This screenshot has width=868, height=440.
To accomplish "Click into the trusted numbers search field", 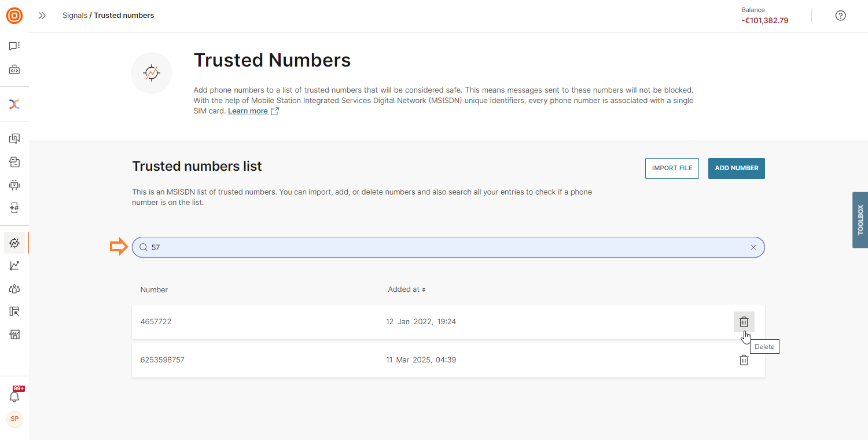I will point(446,247).
